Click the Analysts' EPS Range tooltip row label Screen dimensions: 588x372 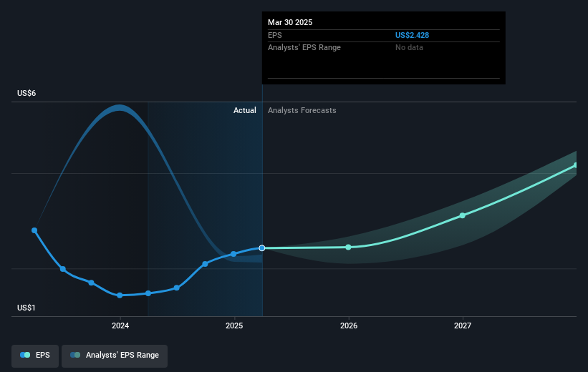point(304,48)
